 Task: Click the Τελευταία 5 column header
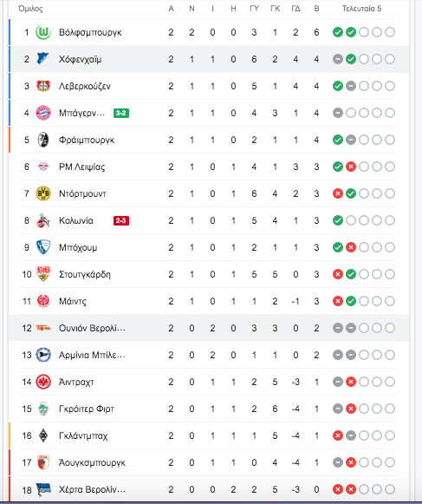click(x=361, y=9)
